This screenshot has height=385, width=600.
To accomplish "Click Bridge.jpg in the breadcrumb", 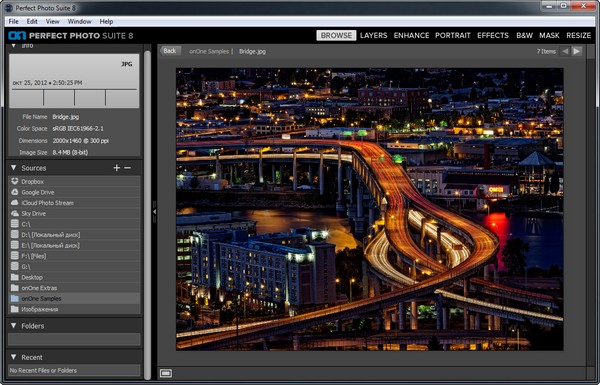I will pyautogui.click(x=252, y=51).
